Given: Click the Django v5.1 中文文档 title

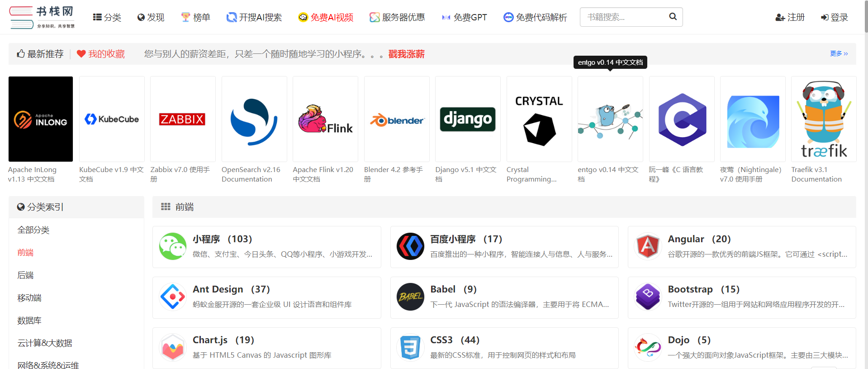Looking at the screenshot, I should (466, 174).
